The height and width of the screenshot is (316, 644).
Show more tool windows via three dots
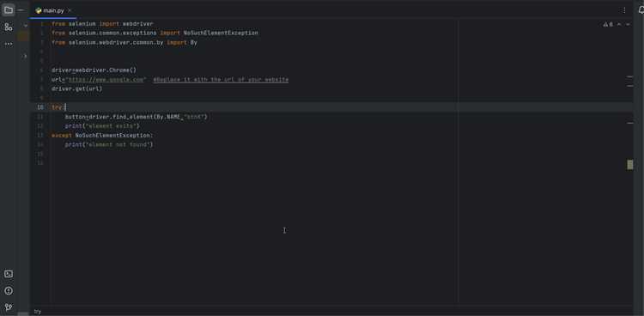click(9, 44)
